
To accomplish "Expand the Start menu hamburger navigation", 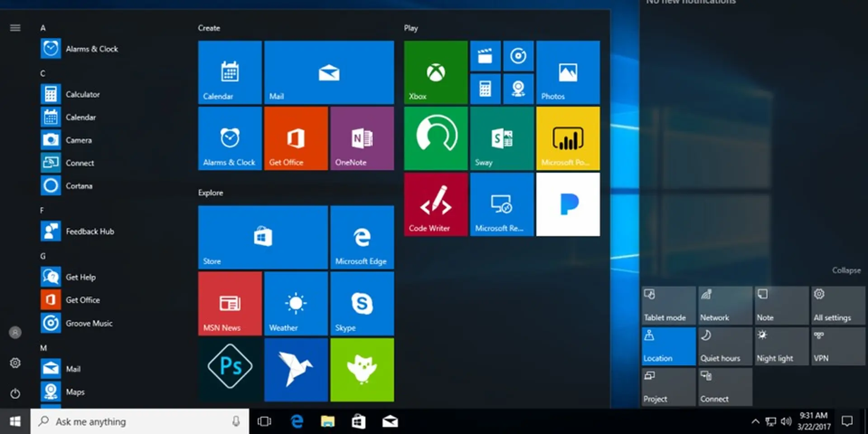I will (15, 28).
